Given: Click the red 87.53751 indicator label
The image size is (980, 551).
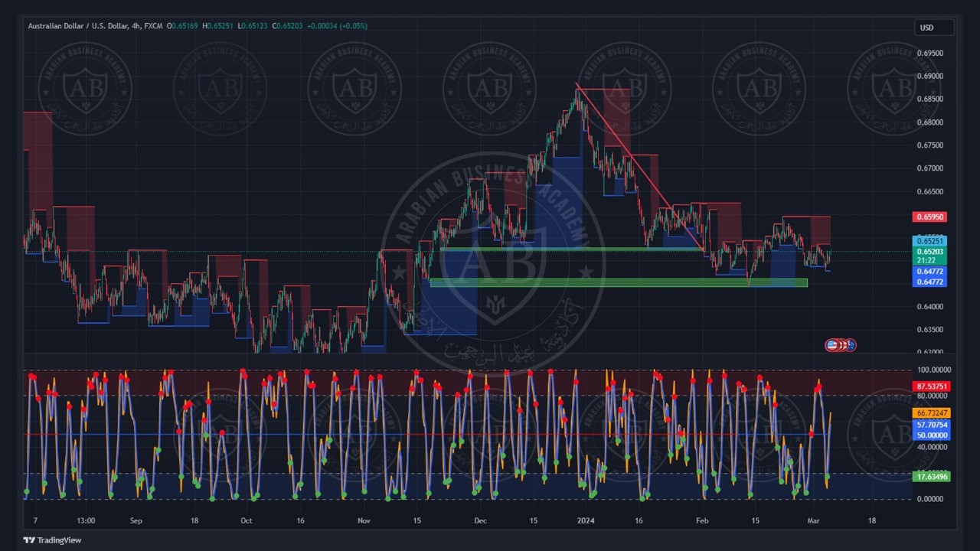Looking at the screenshot, I should [933, 386].
